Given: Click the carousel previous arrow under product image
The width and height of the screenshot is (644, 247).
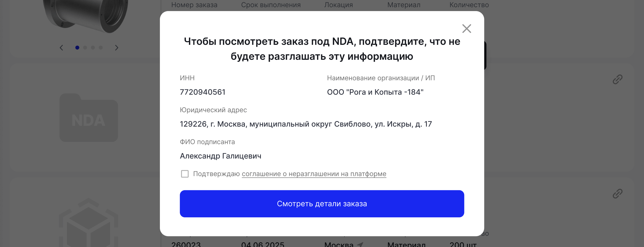Looking at the screenshot, I should tap(62, 48).
